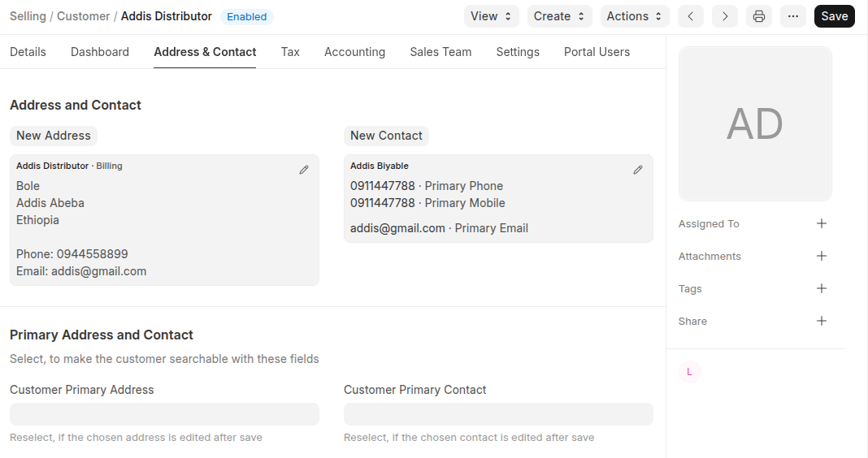Go to previous customer record

tap(690, 16)
